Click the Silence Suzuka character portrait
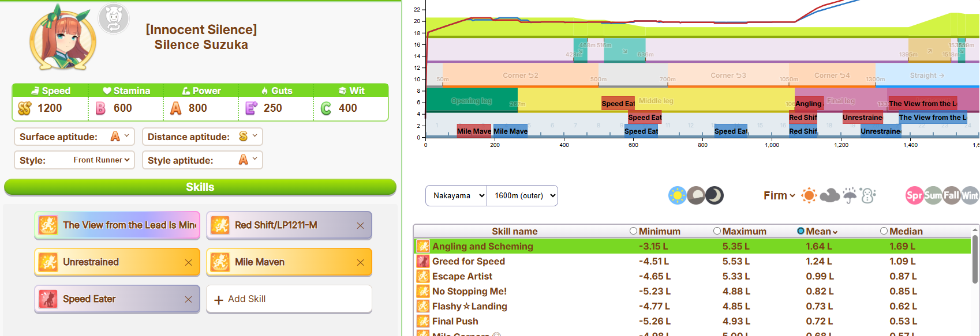This screenshot has height=336, width=980. [x=62, y=39]
